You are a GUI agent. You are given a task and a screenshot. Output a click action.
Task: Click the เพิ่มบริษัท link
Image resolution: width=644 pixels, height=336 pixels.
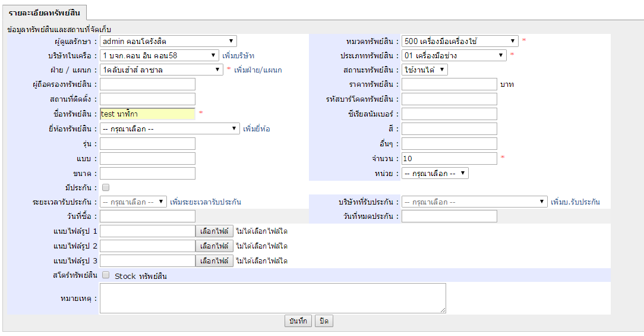pyautogui.click(x=238, y=56)
